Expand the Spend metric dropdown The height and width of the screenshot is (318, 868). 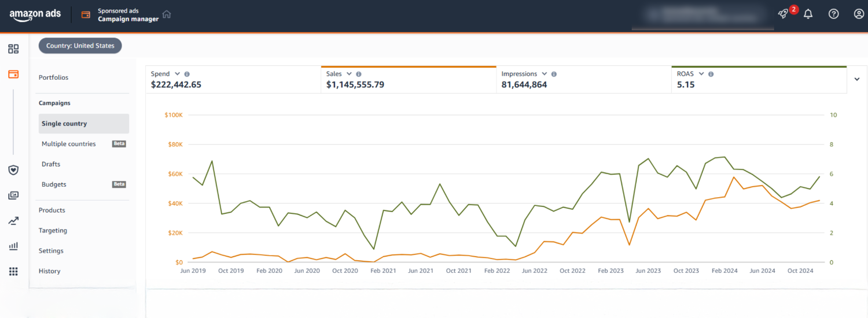tap(177, 74)
